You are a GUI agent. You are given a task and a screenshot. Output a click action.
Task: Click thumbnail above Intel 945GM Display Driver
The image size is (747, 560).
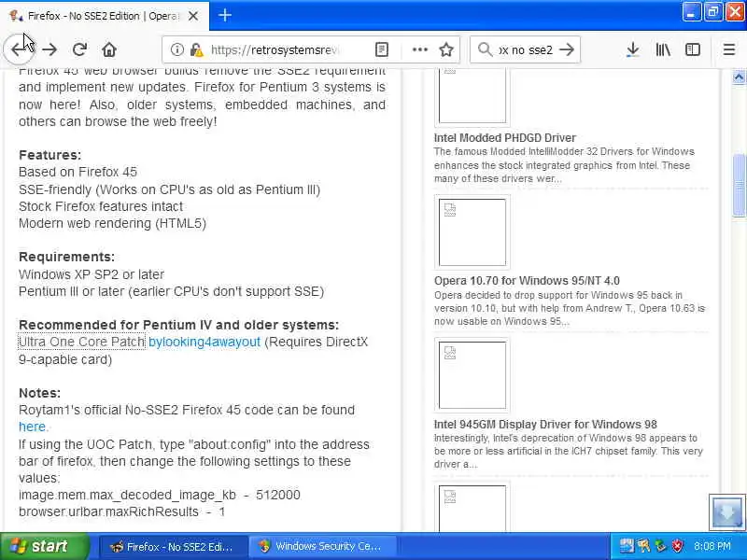coord(472,375)
